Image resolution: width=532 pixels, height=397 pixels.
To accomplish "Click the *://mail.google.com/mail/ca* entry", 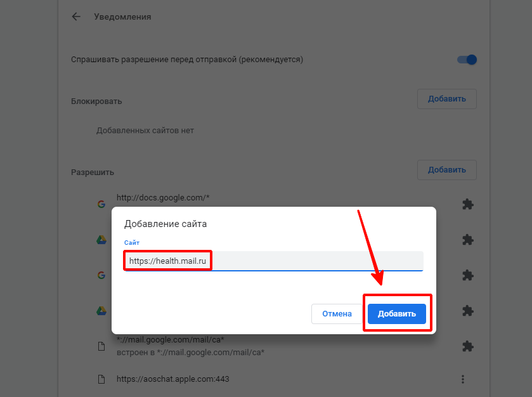I will [x=170, y=340].
